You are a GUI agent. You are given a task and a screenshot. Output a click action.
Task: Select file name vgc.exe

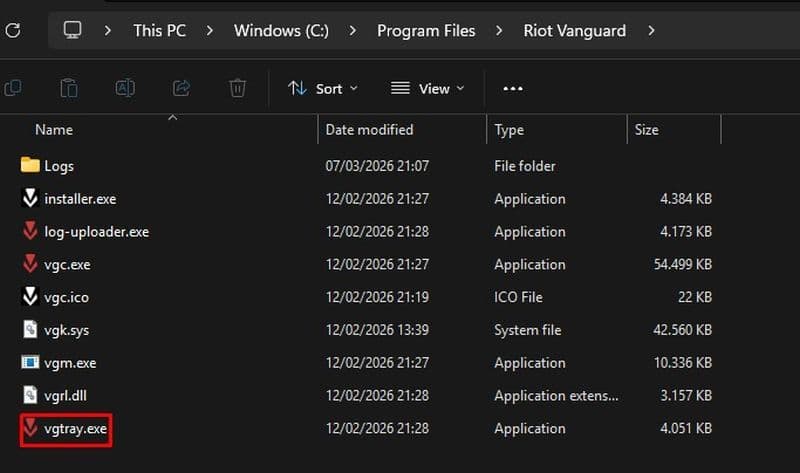[67, 265]
